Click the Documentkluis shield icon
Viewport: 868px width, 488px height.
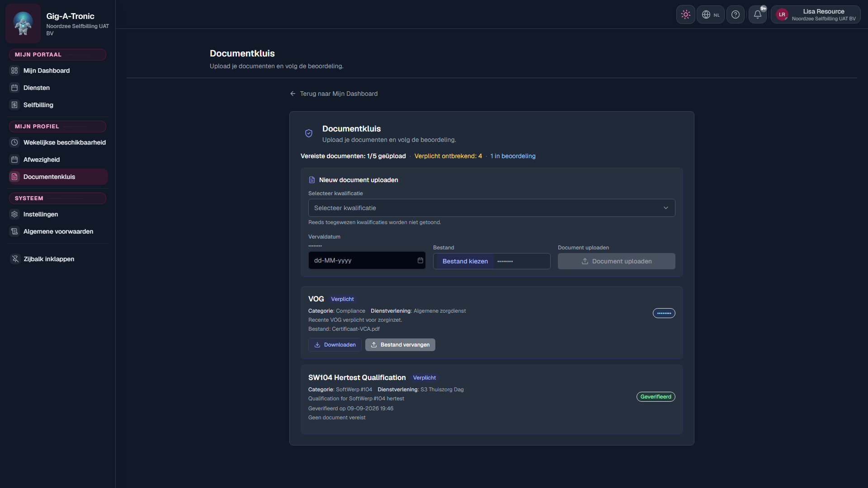(x=309, y=133)
